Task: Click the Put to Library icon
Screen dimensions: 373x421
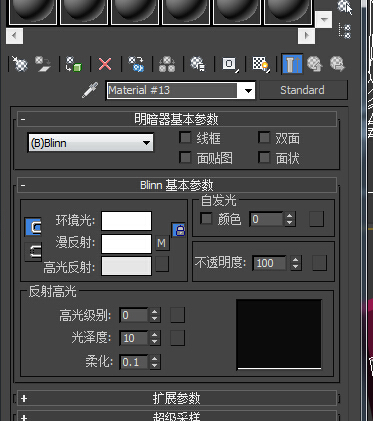Action: click(x=198, y=63)
